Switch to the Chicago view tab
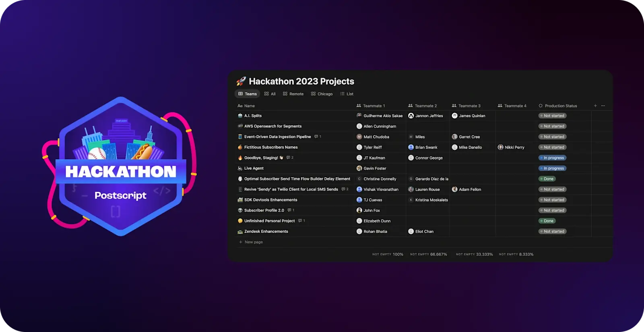The image size is (644, 332). [322, 94]
